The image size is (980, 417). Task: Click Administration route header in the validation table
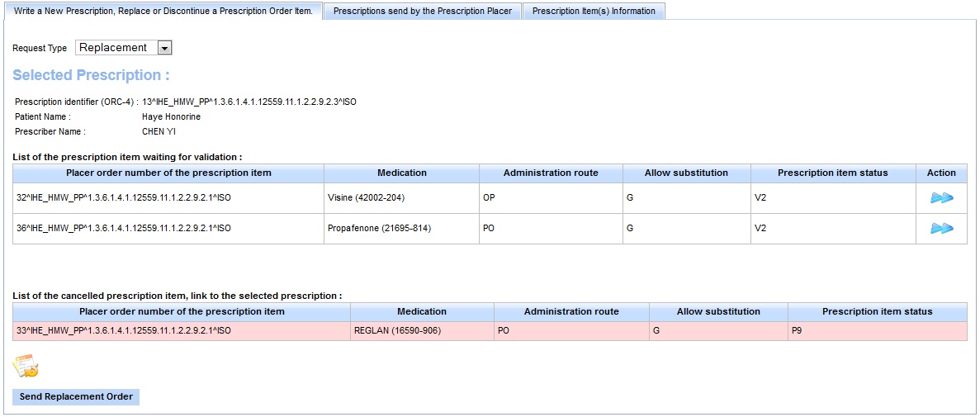click(551, 173)
